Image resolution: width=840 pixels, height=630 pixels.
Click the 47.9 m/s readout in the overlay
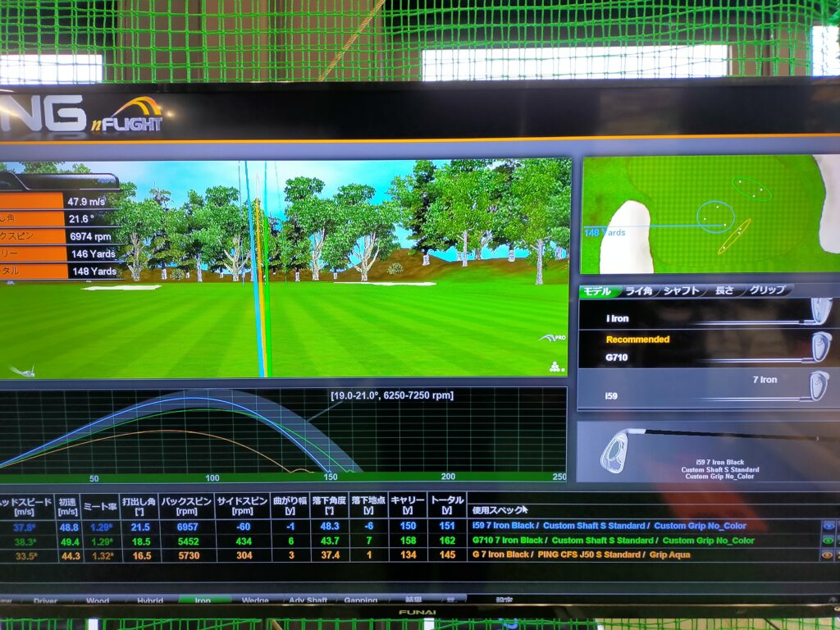tap(85, 202)
